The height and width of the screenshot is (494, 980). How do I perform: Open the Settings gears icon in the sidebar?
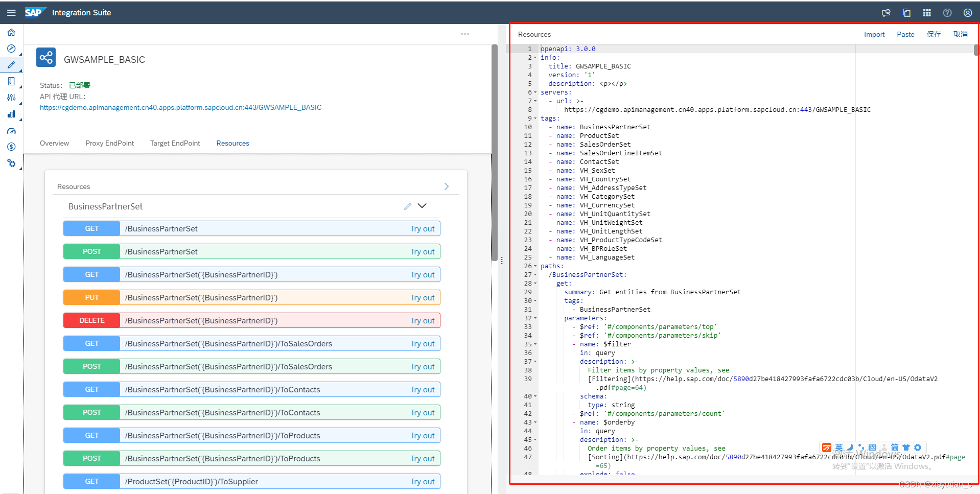11,163
